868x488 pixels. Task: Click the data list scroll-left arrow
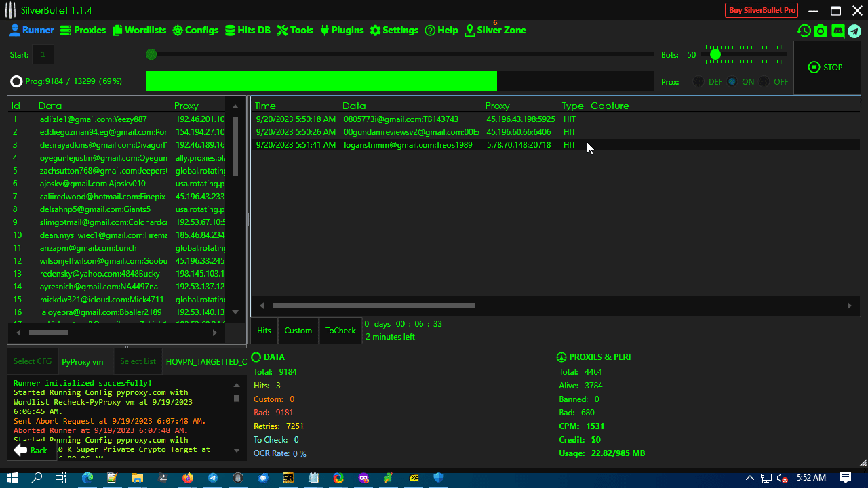(18, 333)
